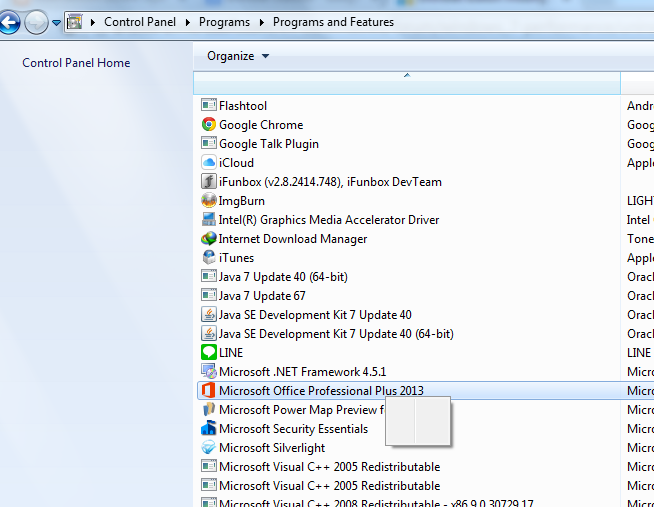Select the Microsoft Office 2013 icon
Screen dimensions: 654x507
click(209, 391)
